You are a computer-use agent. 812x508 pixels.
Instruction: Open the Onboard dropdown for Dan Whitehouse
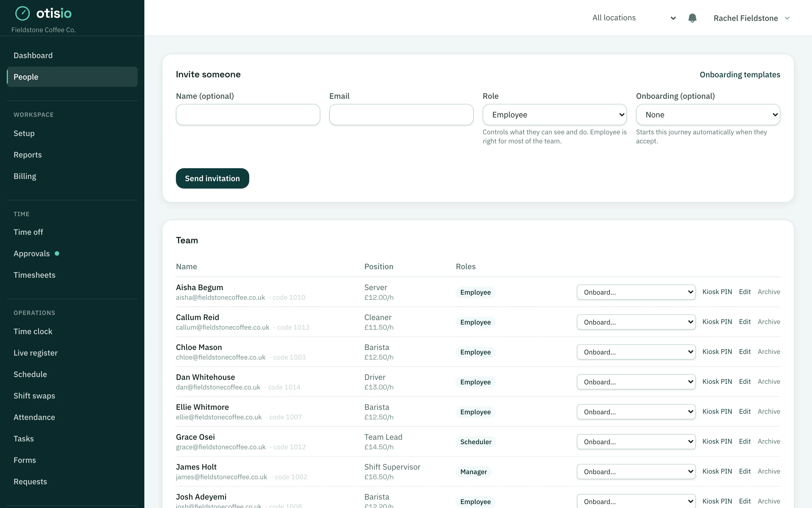pyautogui.click(x=636, y=382)
